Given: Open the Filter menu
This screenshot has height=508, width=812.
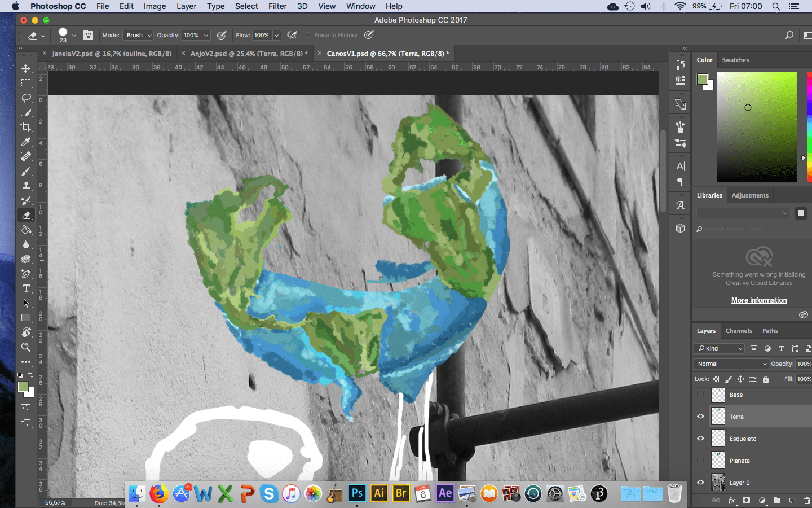Looking at the screenshot, I should (x=277, y=6).
